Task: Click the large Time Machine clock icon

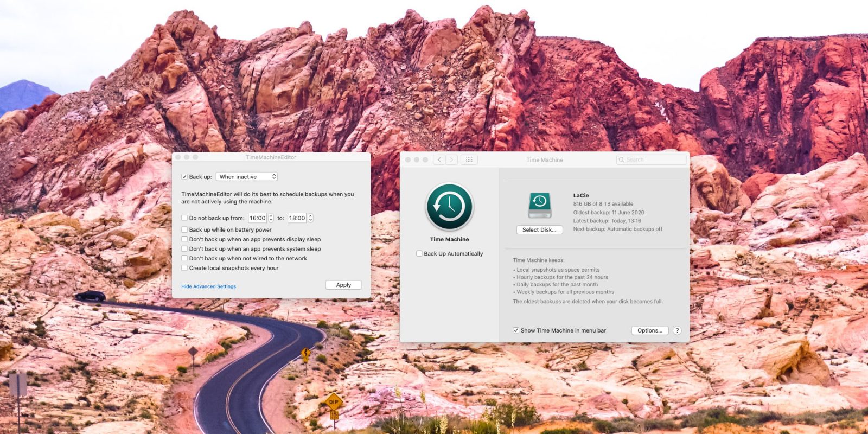Action: point(449,207)
